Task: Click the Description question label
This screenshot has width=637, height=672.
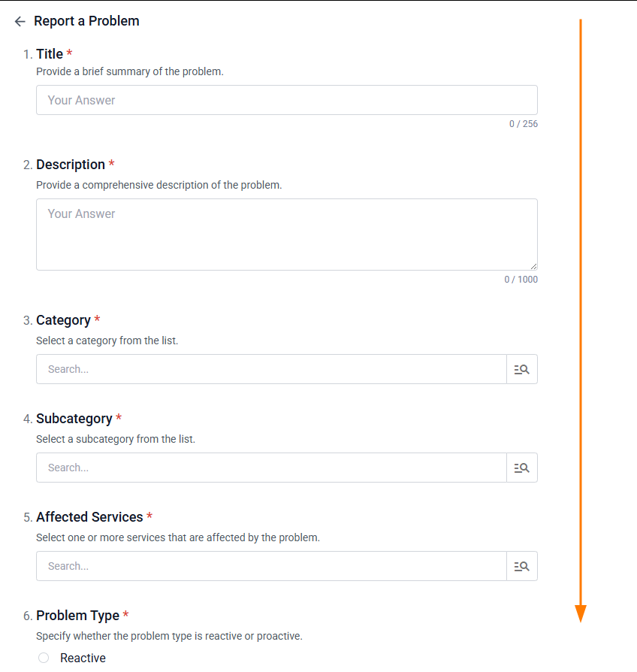Action: (x=71, y=165)
